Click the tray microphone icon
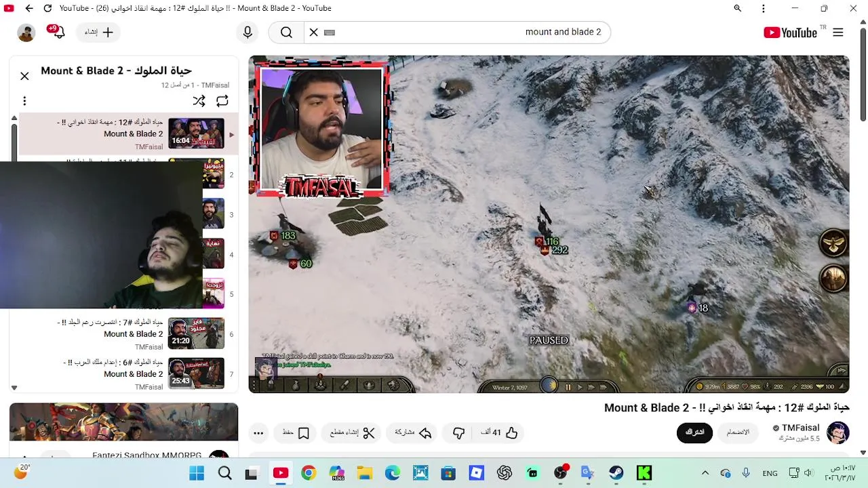Screen dimensions: 868x488 pos(746,473)
